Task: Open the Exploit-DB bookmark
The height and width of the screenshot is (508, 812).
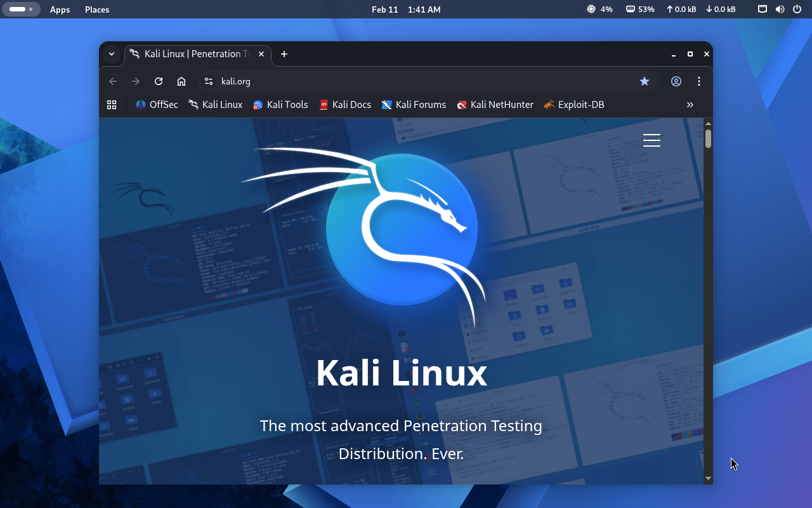Action: click(574, 105)
